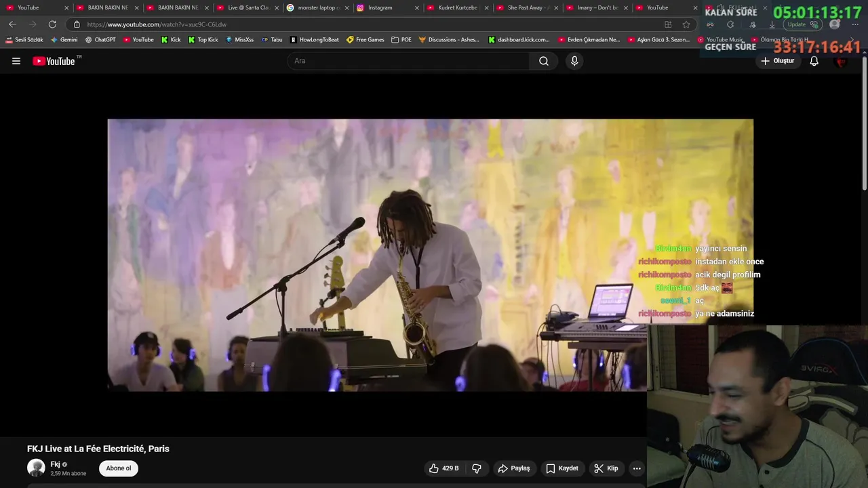This screenshot has height=488, width=868.
Task: Open Evden Çıkmadan Ne... bookmark
Action: click(x=589, y=40)
